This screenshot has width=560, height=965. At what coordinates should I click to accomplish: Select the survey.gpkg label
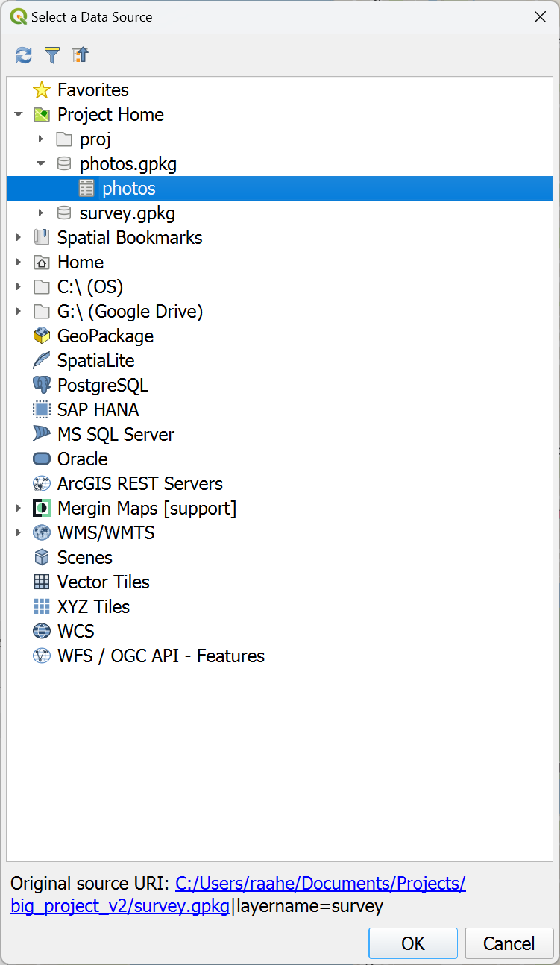pos(128,213)
